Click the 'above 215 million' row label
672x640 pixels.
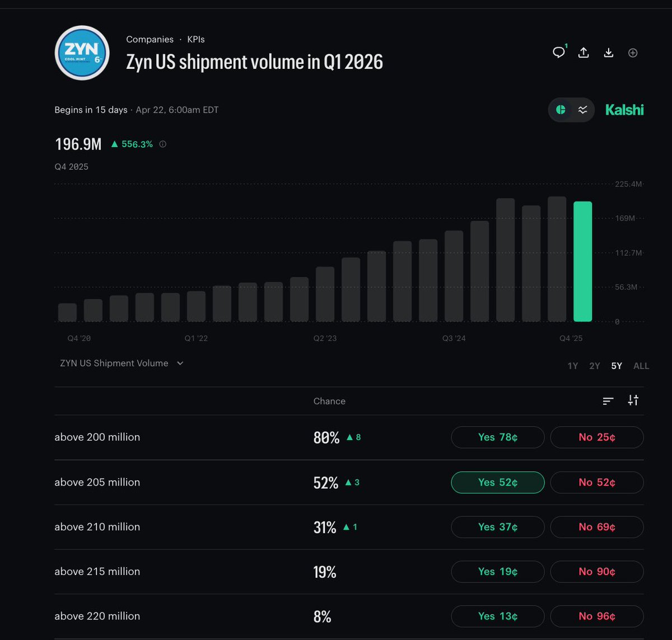(x=97, y=572)
